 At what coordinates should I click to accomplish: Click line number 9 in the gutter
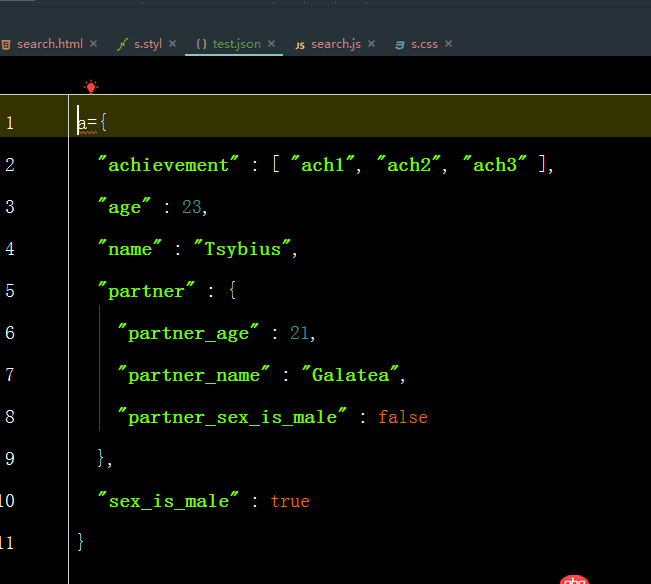[10, 459]
